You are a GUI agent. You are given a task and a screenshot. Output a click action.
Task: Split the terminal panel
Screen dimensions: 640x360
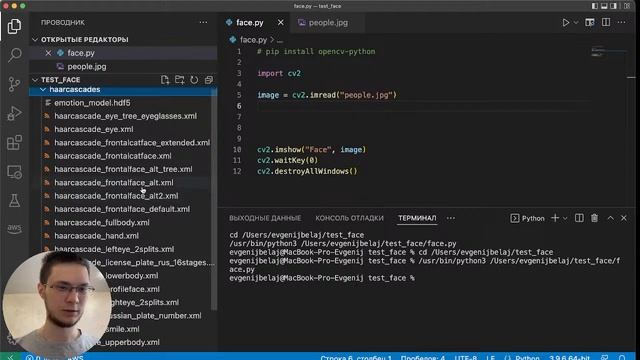(x=579, y=218)
